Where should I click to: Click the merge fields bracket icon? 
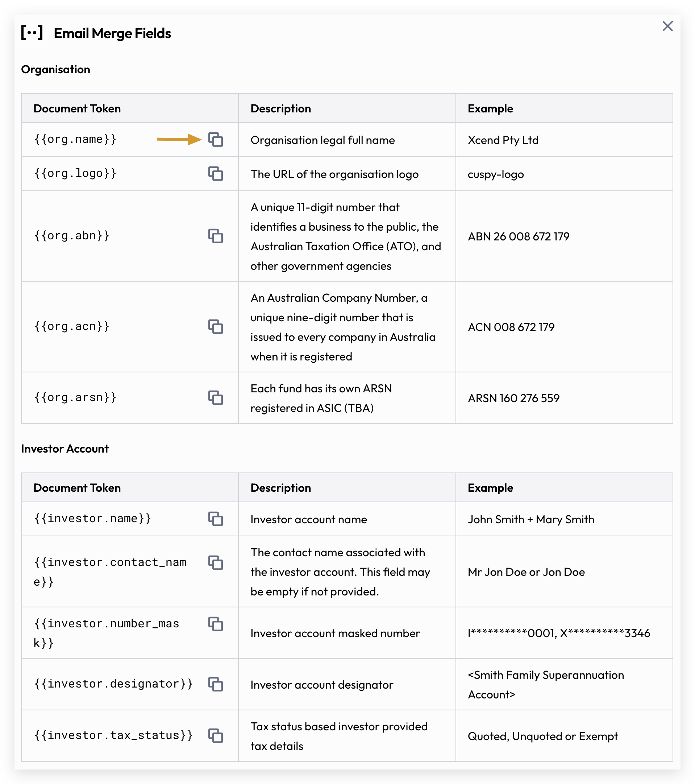[x=32, y=33]
